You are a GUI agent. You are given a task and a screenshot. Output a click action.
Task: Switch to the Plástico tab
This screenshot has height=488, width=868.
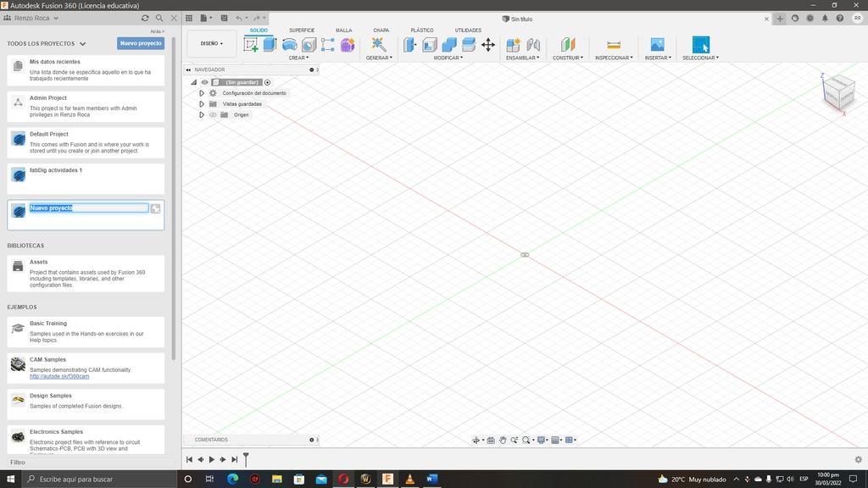(x=422, y=30)
